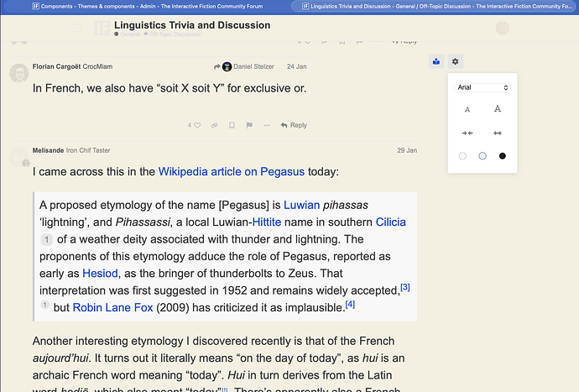Show replied-to post by Daniel Stelzer

244,66
